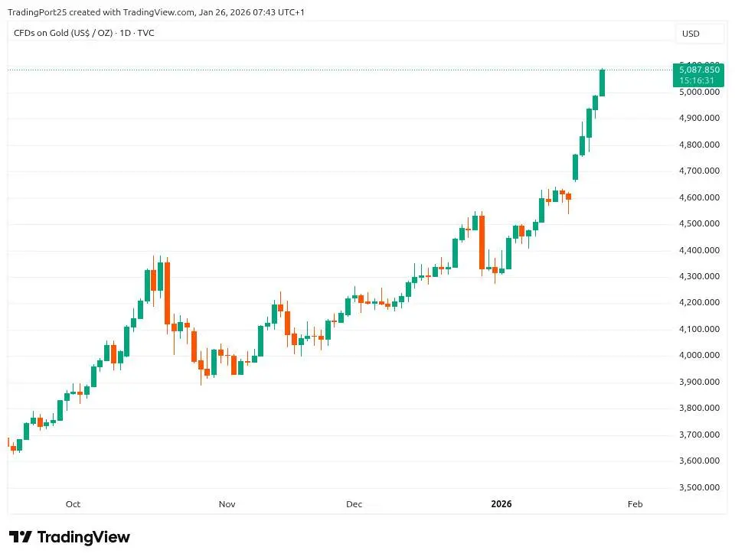Click the 4,000.000 price axis label

[x=699, y=356]
